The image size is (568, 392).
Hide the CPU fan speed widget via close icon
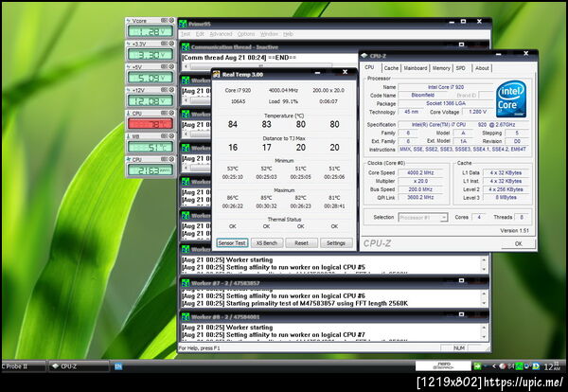171,159
